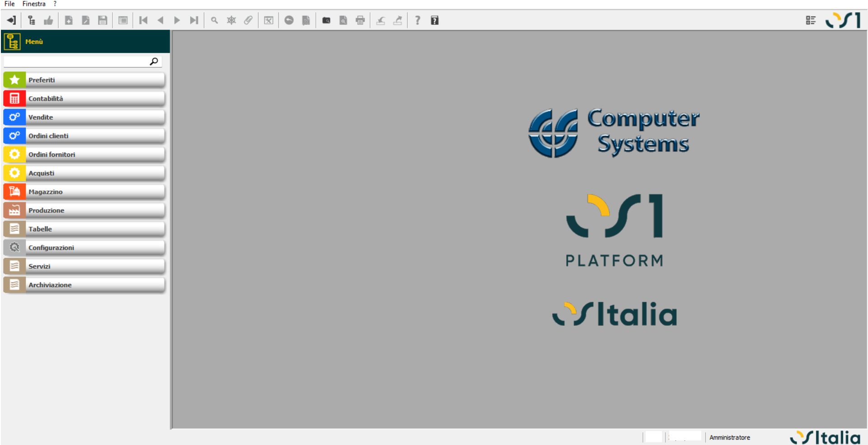Go to previous record arrow icon

[x=160, y=20]
